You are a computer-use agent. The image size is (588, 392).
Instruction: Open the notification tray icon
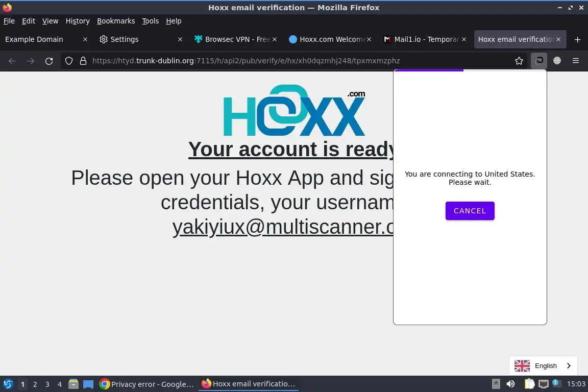point(556,383)
